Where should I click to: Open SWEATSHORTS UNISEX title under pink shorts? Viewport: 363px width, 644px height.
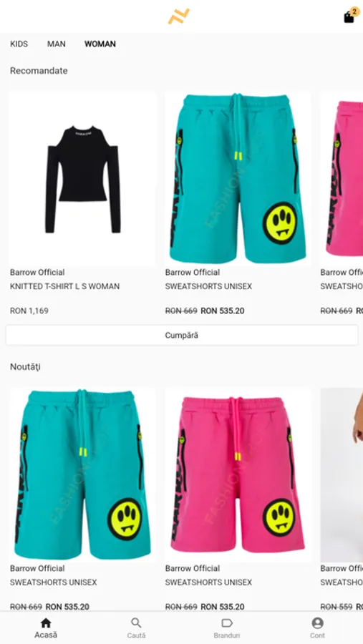click(208, 582)
